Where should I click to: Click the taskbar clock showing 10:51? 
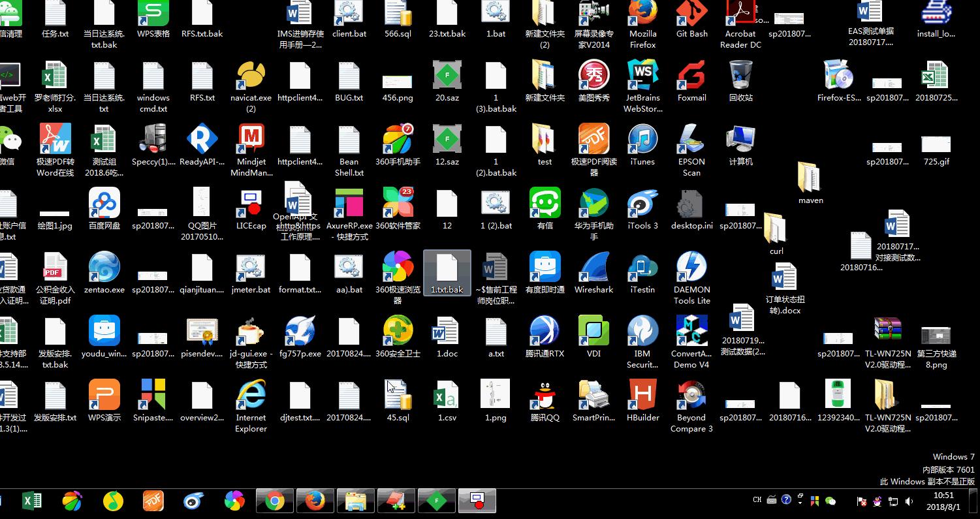pyautogui.click(x=943, y=501)
